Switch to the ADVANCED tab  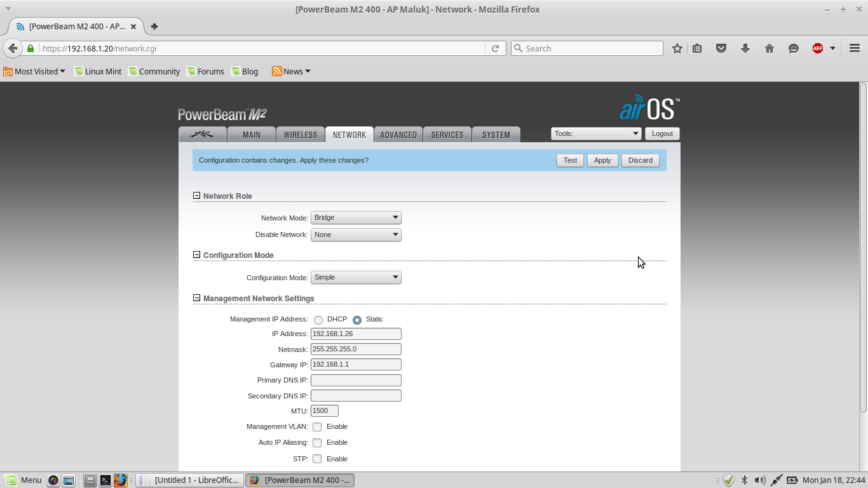[398, 135]
